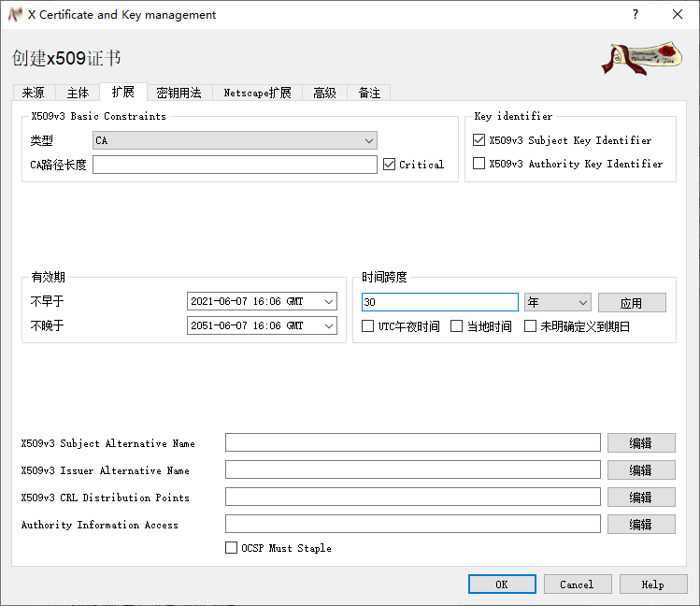Open the Netscape扩展 tab
The height and width of the screenshot is (606, 700).
[x=257, y=93]
